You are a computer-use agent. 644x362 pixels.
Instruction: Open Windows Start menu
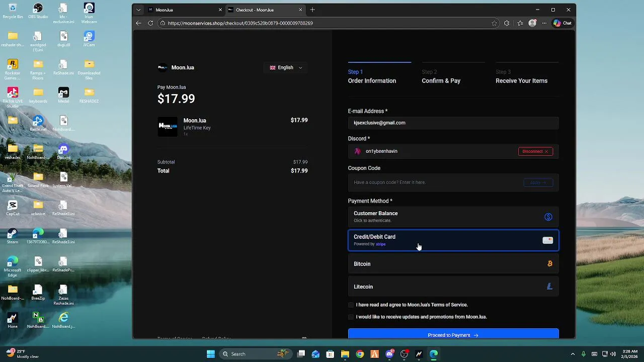coord(211,354)
